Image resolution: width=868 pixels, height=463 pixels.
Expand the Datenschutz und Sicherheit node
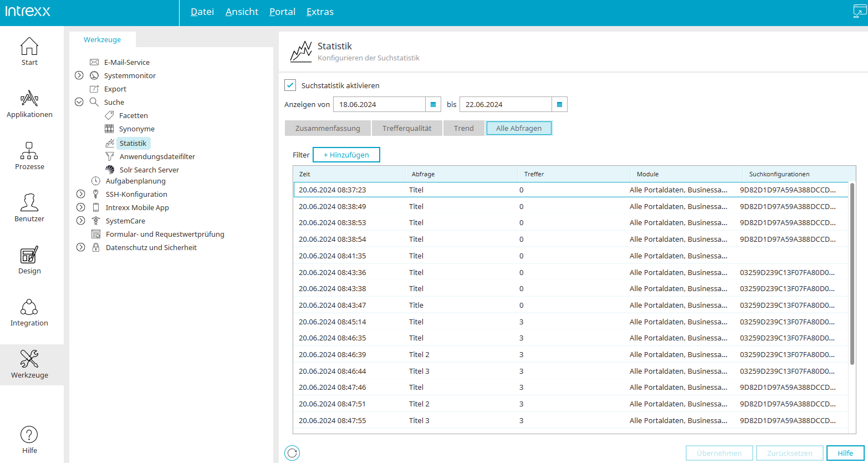coord(81,247)
